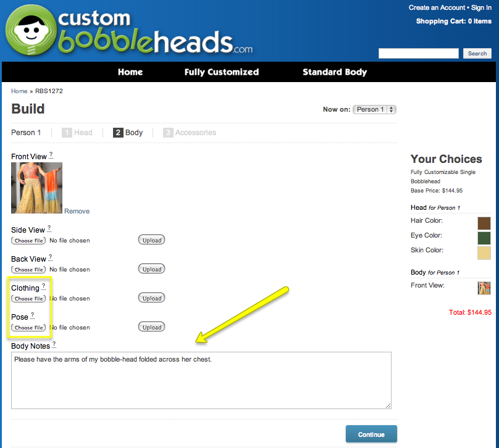This screenshot has width=499, height=448.
Task: Click help question mark beside Pose
Action: (33, 316)
